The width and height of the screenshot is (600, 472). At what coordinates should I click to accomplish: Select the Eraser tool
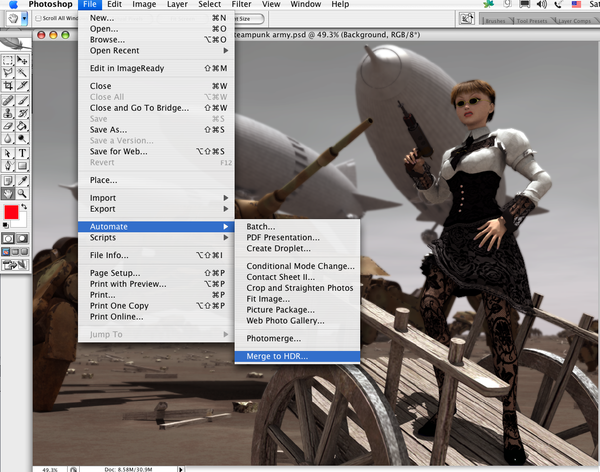[x=8, y=126]
